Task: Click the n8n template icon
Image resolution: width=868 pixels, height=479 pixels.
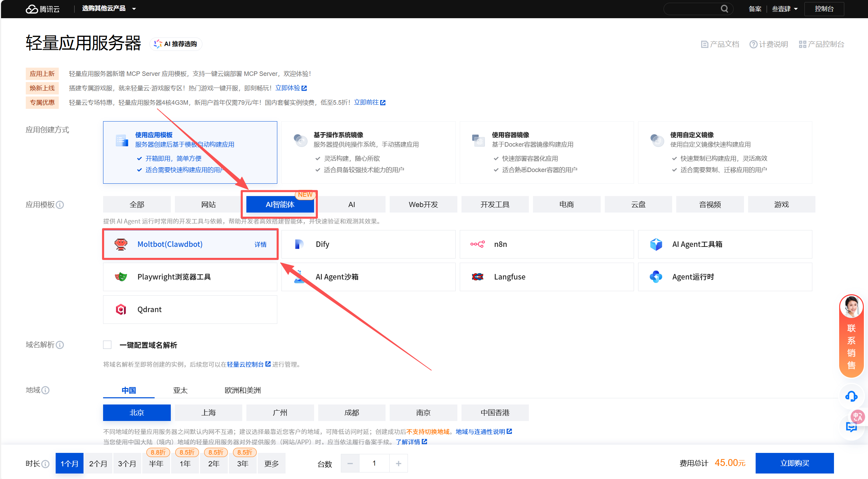Action: coord(477,244)
